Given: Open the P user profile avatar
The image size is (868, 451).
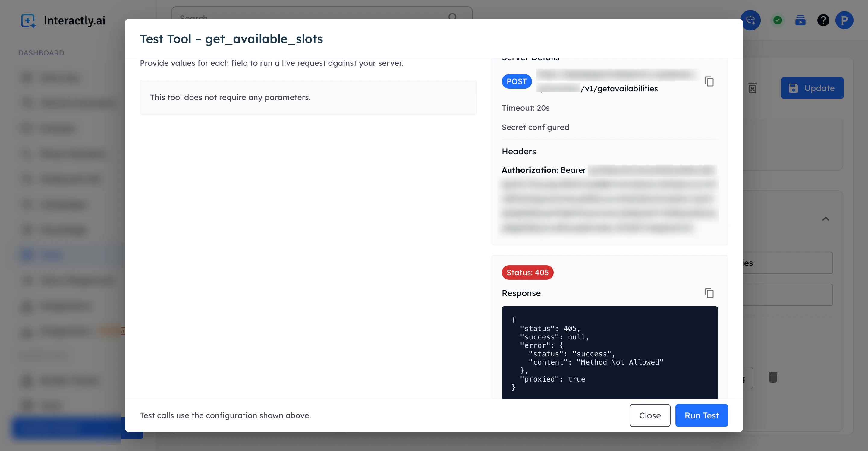Looking at the screenshot, I should (x=844, y=20).
